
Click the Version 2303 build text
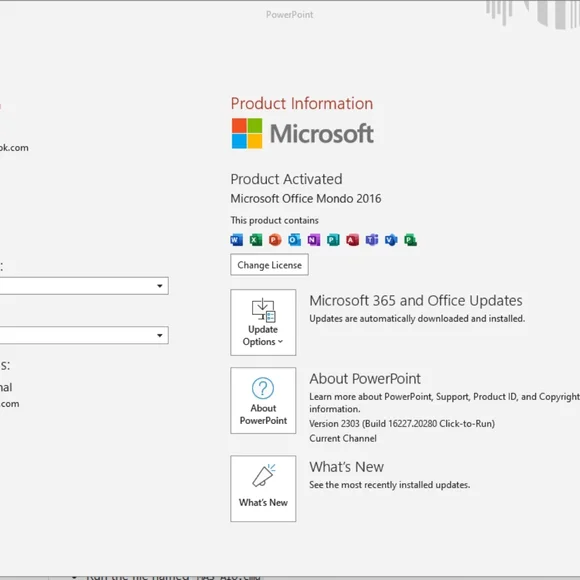tap(402, 424)
